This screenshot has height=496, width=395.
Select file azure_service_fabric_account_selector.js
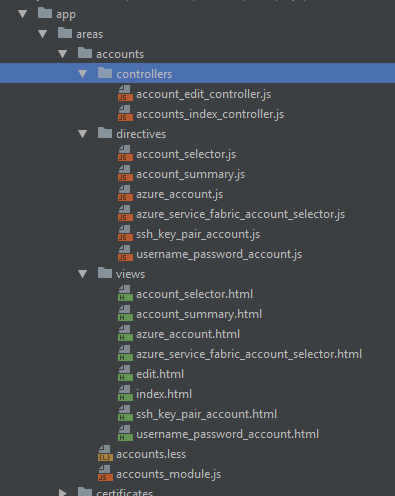(x=240, y=214)
